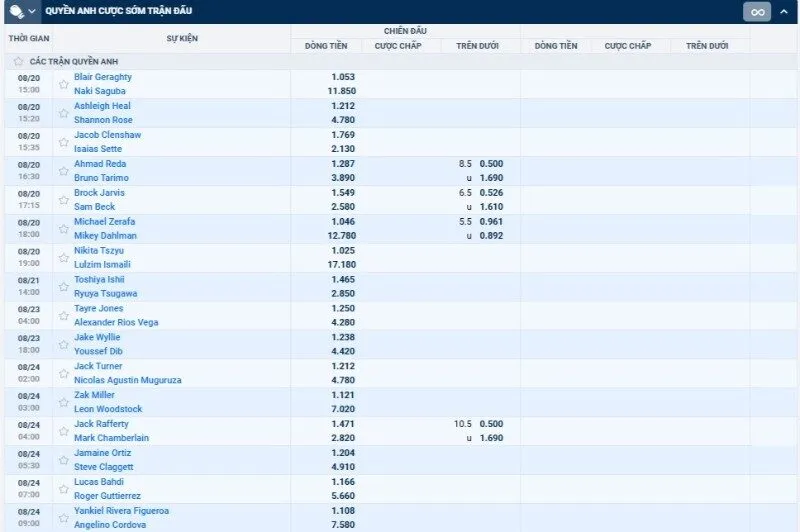Pick the 17.180 odds on Lulzim Ismaili
Screen dimensions: 800x532
tap(341, 265)
